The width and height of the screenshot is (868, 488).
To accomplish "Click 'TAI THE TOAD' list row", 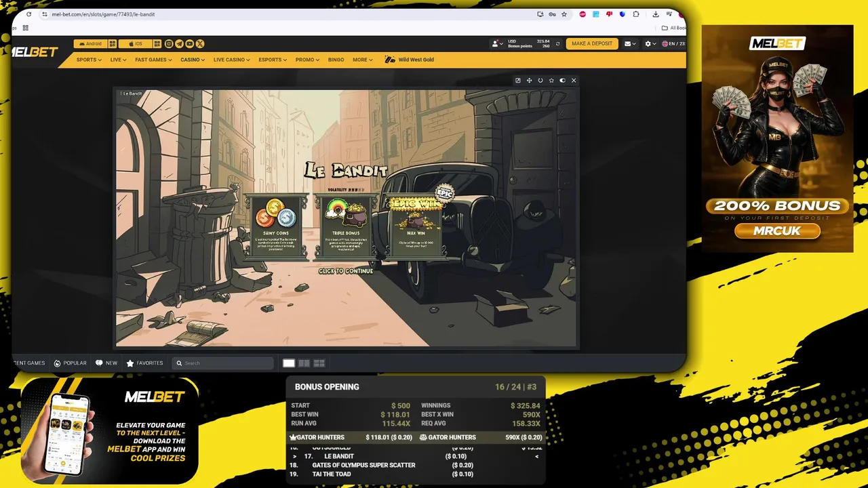I will [416, 474].
